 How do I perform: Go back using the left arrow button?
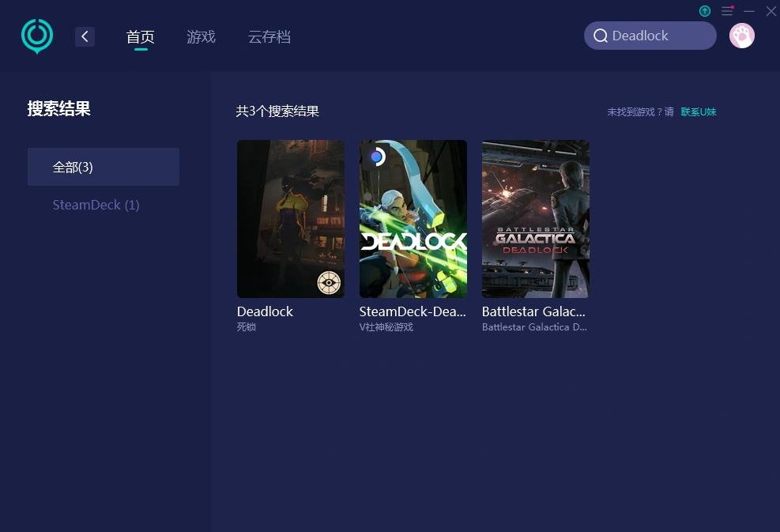(85, 36)
